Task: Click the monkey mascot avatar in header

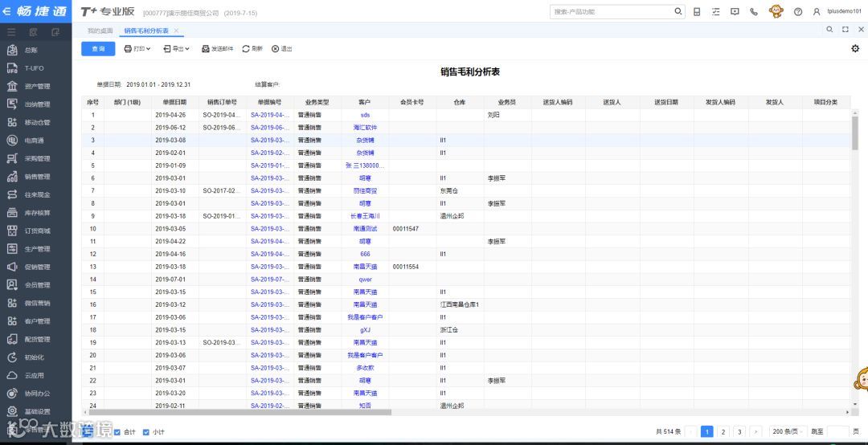Action: [x=776, y=11]
